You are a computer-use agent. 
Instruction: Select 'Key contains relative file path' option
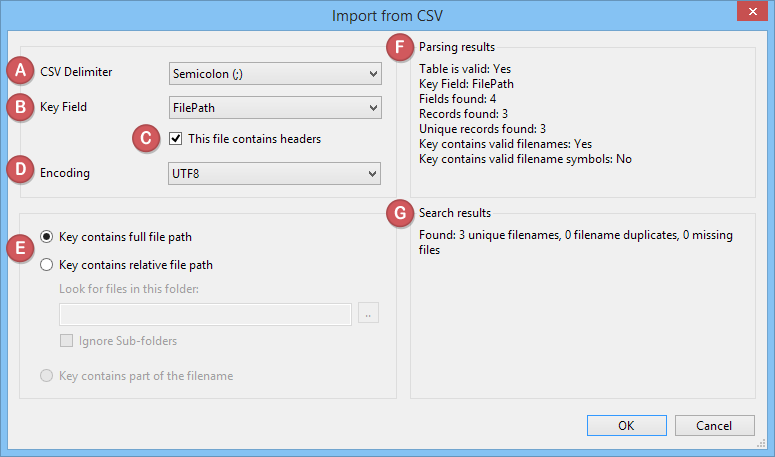[46, 265]
